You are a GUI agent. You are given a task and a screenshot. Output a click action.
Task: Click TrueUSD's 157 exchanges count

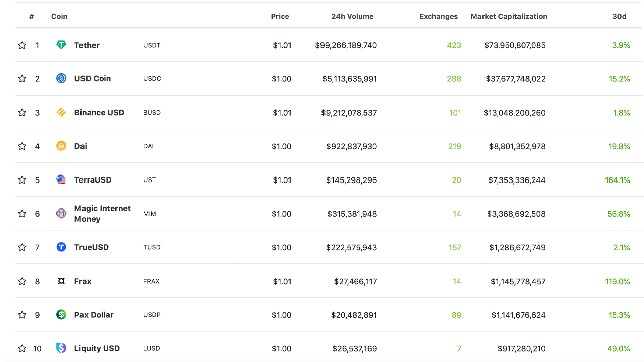455,247
